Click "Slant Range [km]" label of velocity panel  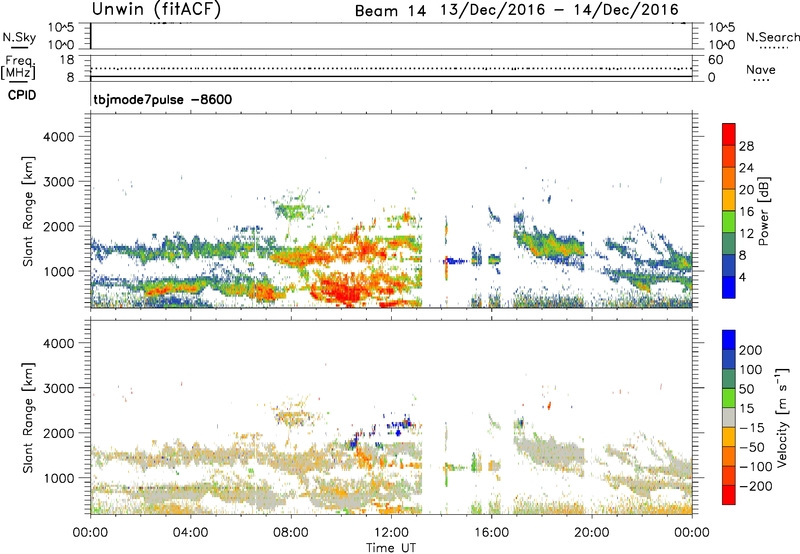pos(29,417)
